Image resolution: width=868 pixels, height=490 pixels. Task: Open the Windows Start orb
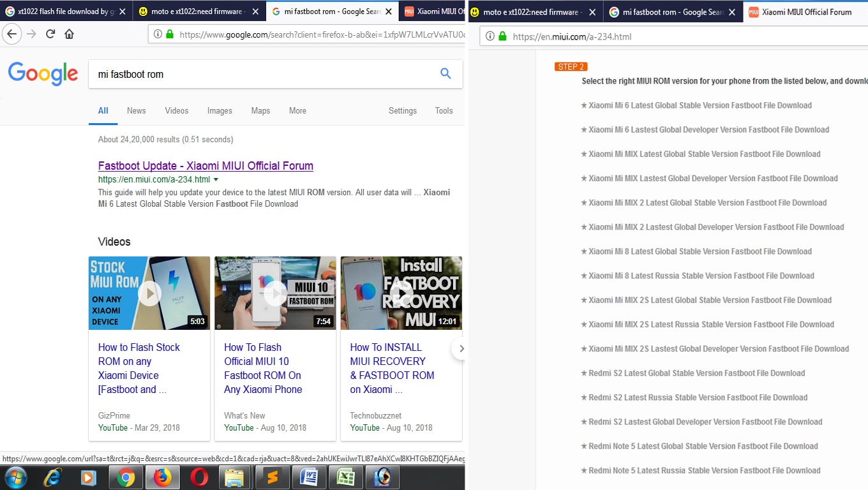click(x=15, y=477)
